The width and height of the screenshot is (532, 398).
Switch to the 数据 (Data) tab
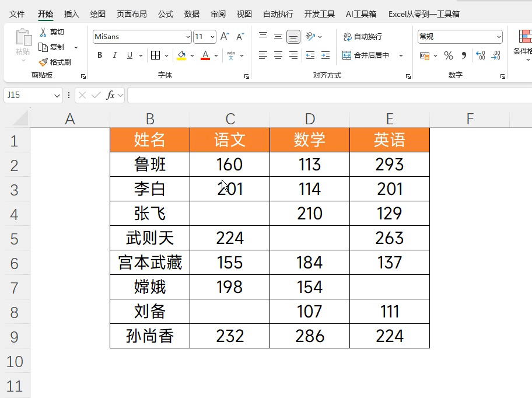point(192,14)
